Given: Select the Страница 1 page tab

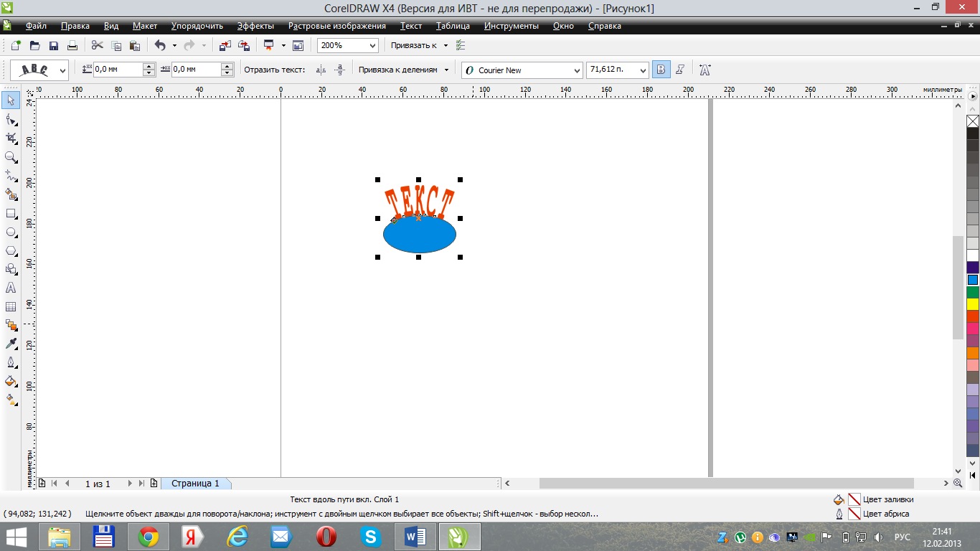Looking at the screenshot, I should 195,484.
